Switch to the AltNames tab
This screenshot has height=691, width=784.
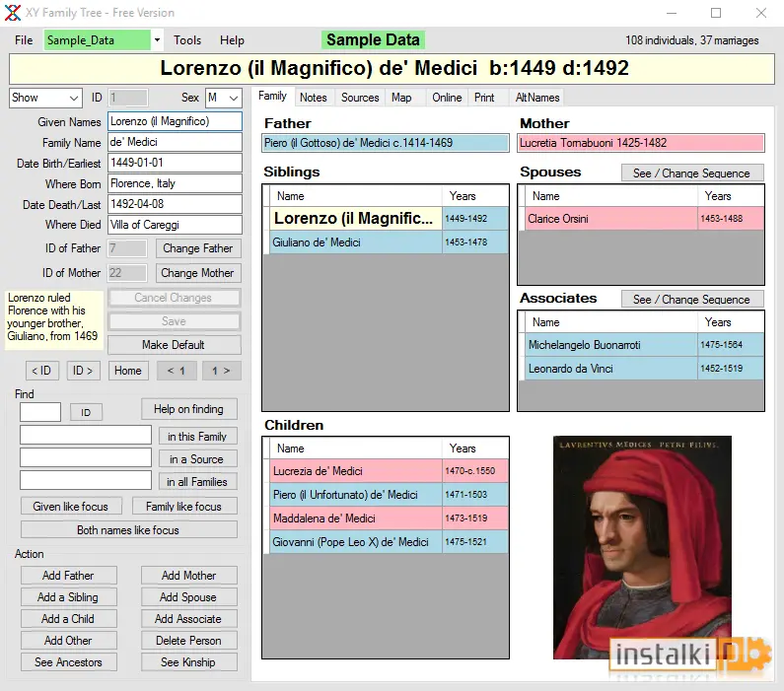537,98
